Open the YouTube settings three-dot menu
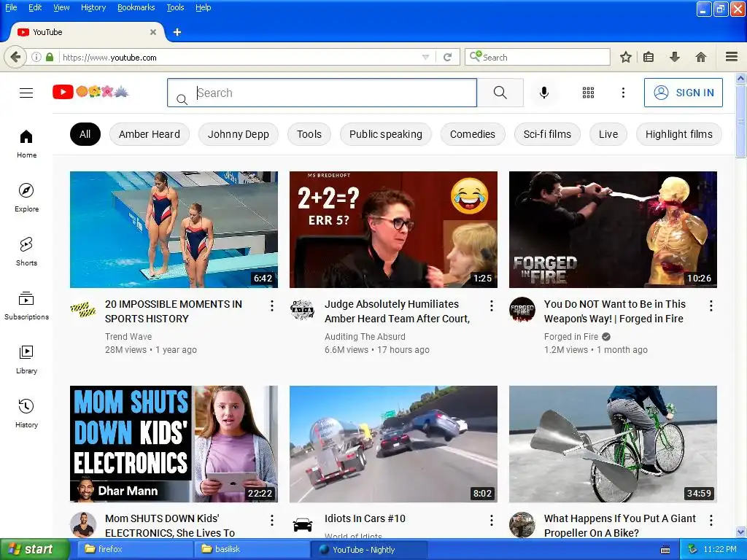 [623, 93]
